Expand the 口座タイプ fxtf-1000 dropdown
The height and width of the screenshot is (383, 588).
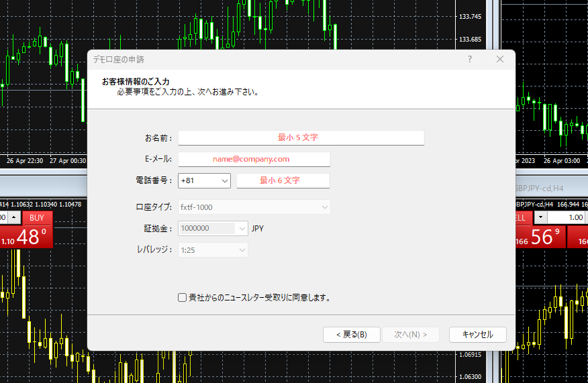pyautogui.click(x=254, y=207)
